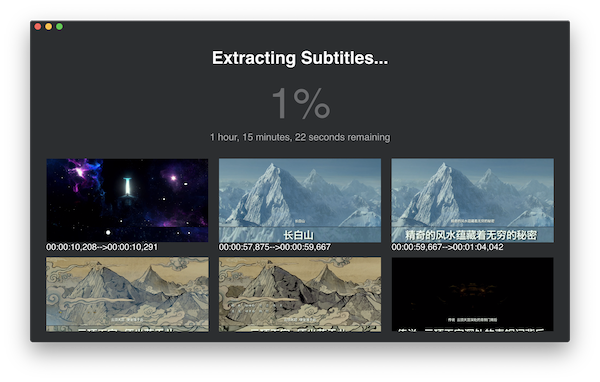Click the yellow minimize window button

pos(49,26)
